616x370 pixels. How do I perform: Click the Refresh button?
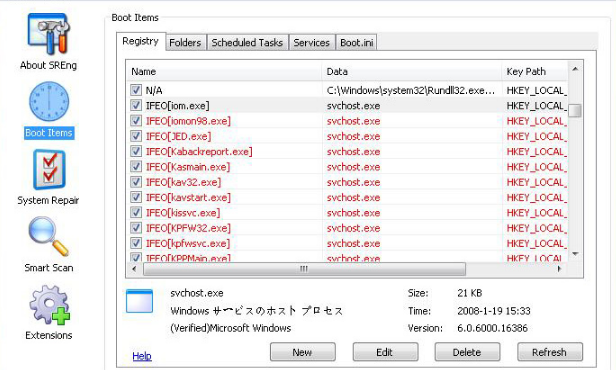click(550, 352)
